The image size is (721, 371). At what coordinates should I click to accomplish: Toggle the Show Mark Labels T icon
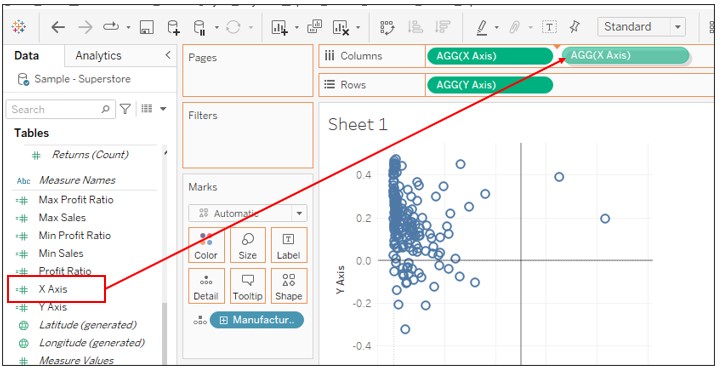549,27
